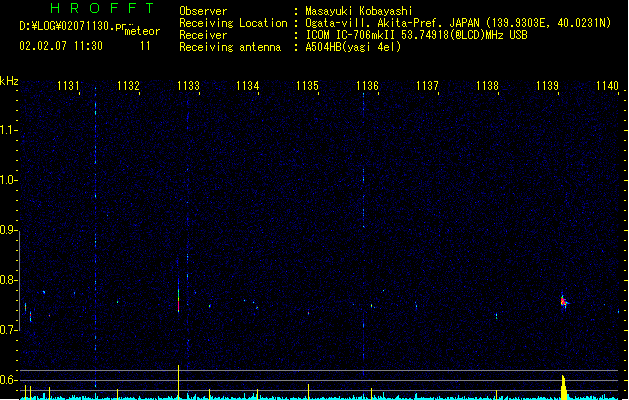Click the bright meteor echo near 1139
This screenshot has height=400, width=629.
tap(564, 302)
